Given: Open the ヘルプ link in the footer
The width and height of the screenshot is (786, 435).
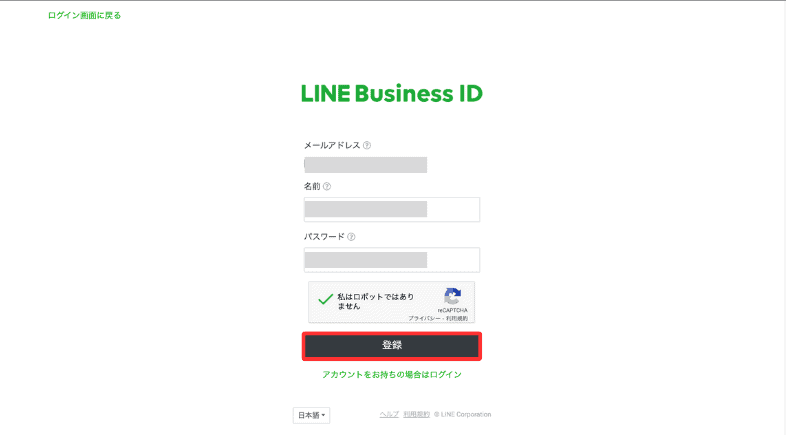Looking at the screenshot, I should coord(389,414).
